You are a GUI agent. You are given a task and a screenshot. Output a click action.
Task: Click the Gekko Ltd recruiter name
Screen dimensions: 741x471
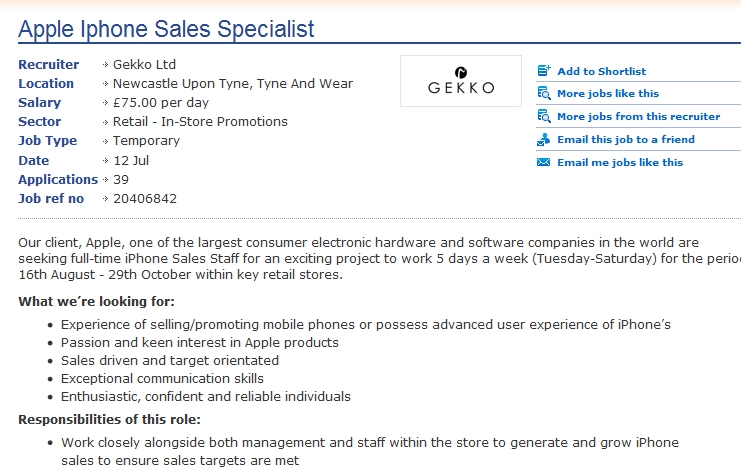click(144, 65)
